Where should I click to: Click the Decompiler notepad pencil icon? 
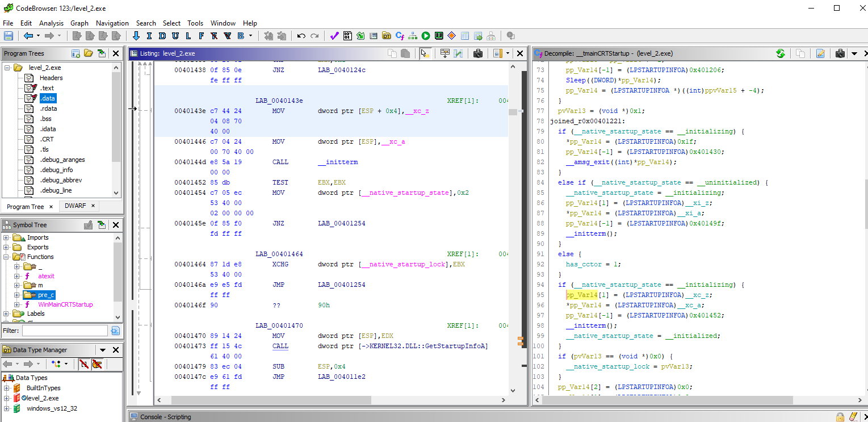[x=820, y=53]
